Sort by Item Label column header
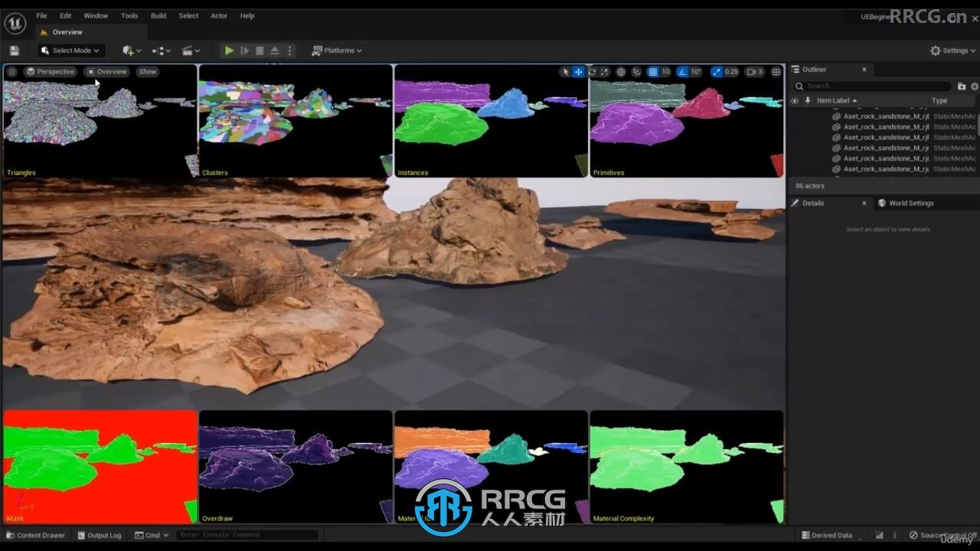Viewport: 980px width, 551px height. [x=837, y=100]
